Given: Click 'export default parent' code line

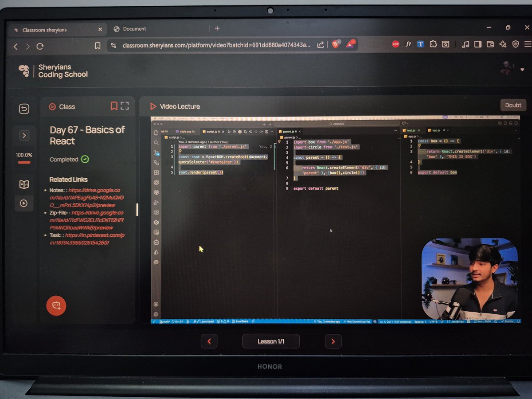Looking at the screenshot, I should [316, 188].
